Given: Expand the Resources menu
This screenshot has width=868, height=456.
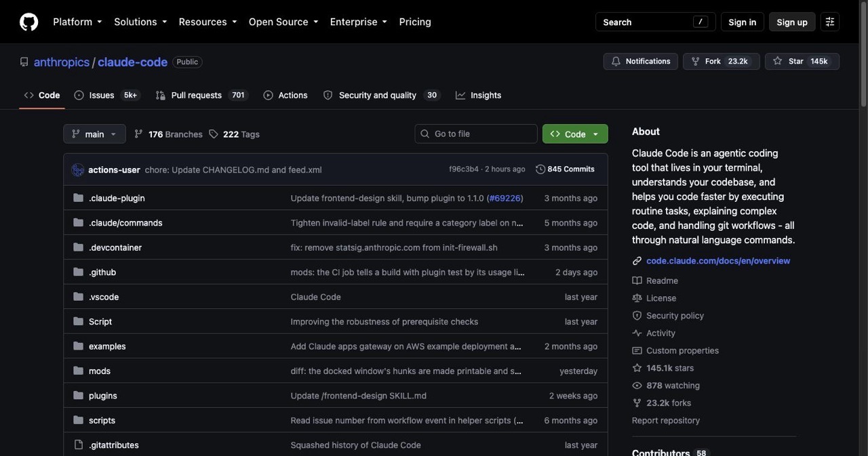Looking at the screenshot, I should click(208, 22).
